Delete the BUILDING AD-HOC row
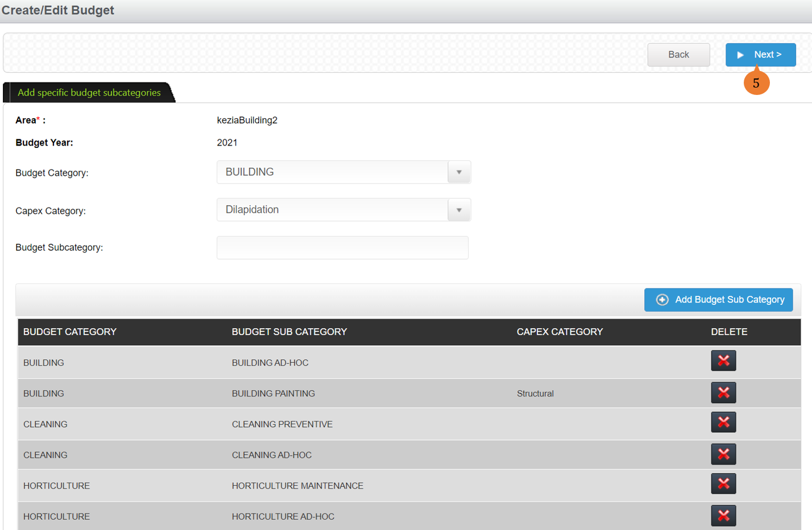The image size is (812, 530). pyautogui.click(x=723, y=361)
